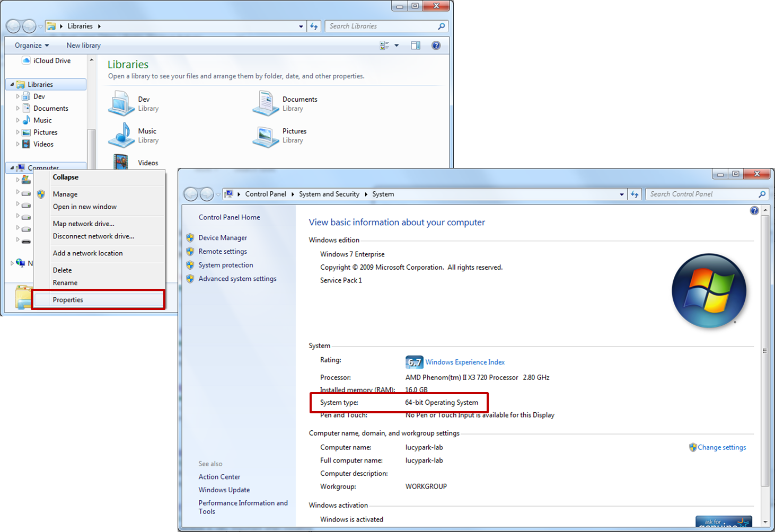The image size is (775, 532).
Task: Open the Music library icon
Action: (121, 135)
